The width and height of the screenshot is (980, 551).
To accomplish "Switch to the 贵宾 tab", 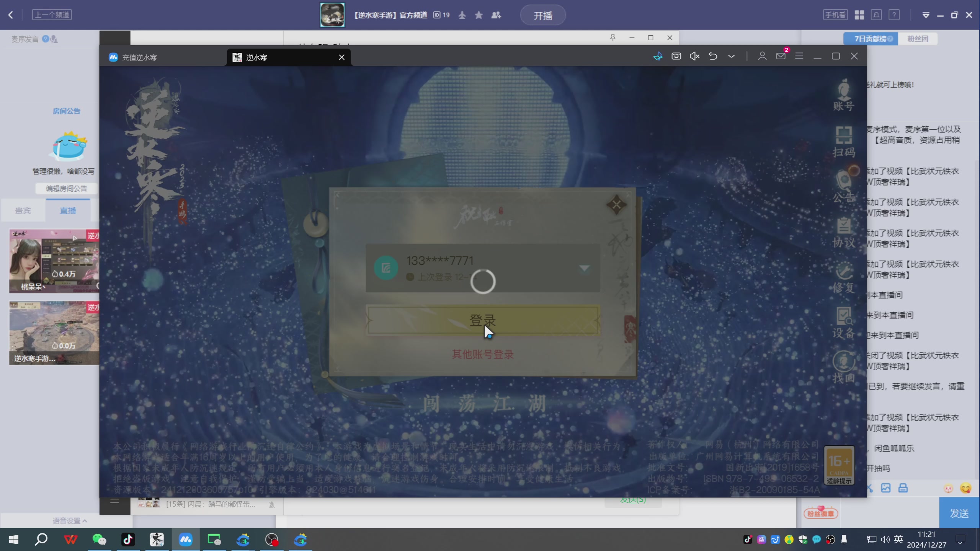I will pyautogui.click(x=23, y=210).
